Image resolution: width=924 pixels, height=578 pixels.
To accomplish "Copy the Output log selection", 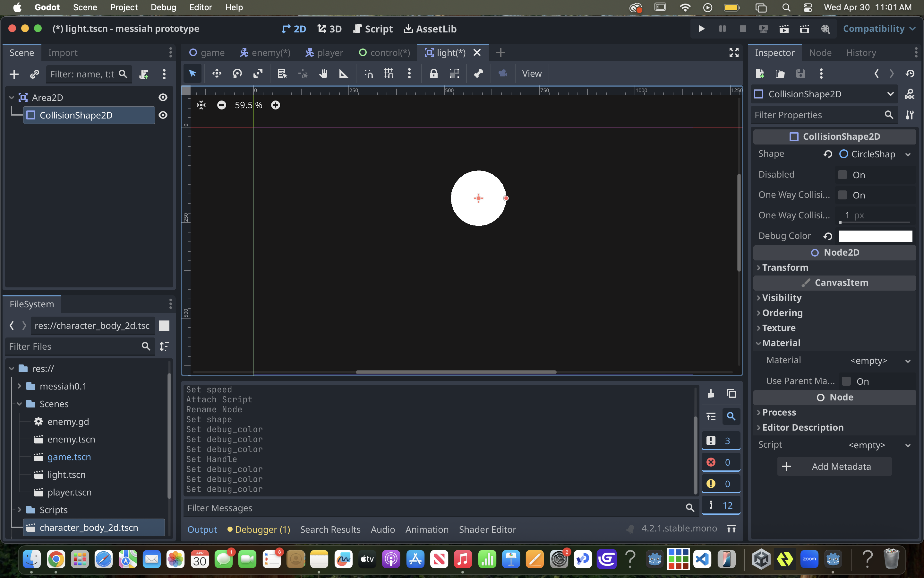I will tap(731, 393).
